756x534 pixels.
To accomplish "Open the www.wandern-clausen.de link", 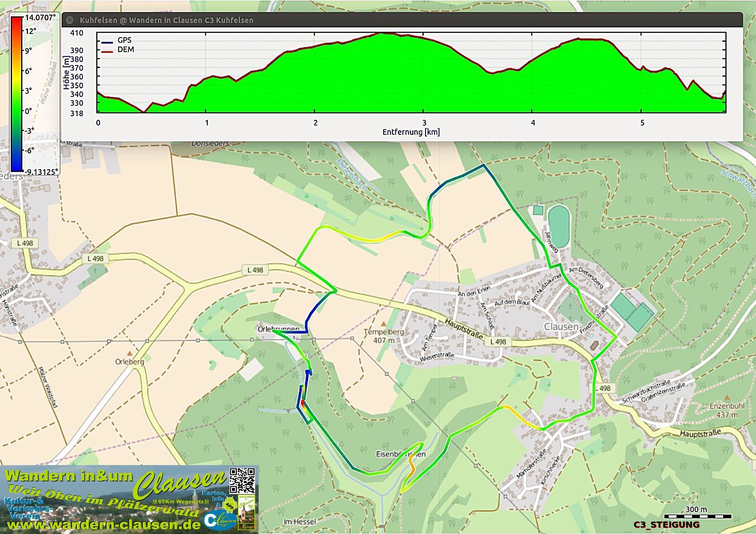I will (x=103, y=525).
